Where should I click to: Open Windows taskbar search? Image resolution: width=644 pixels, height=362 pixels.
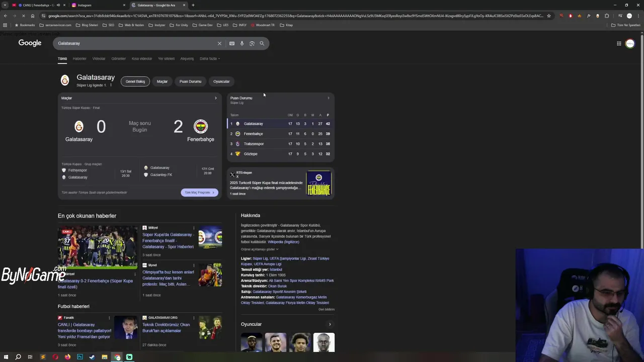click(x=18, y=357)
